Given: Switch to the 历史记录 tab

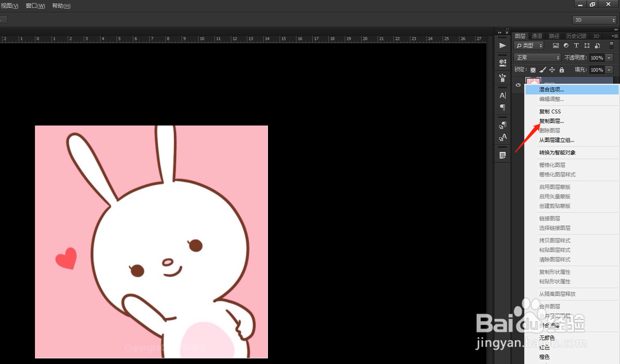Looking at the screenshot, I should 576,36.
